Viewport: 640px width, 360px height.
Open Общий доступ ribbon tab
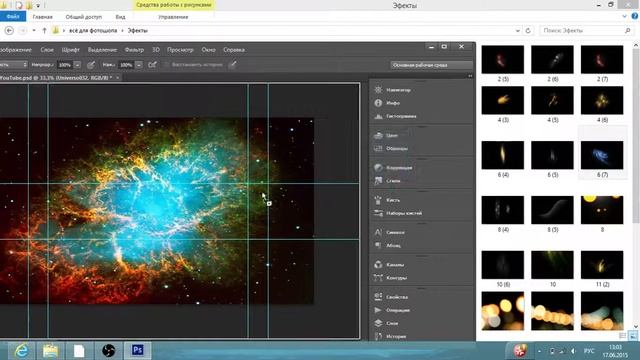[x=84, y=17]
